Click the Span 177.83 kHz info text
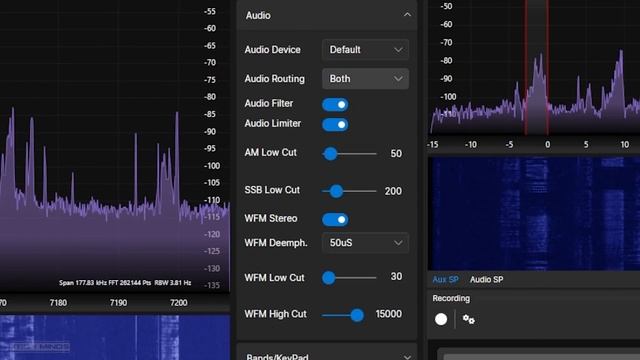640x360 pixels. tap(125, 283)
